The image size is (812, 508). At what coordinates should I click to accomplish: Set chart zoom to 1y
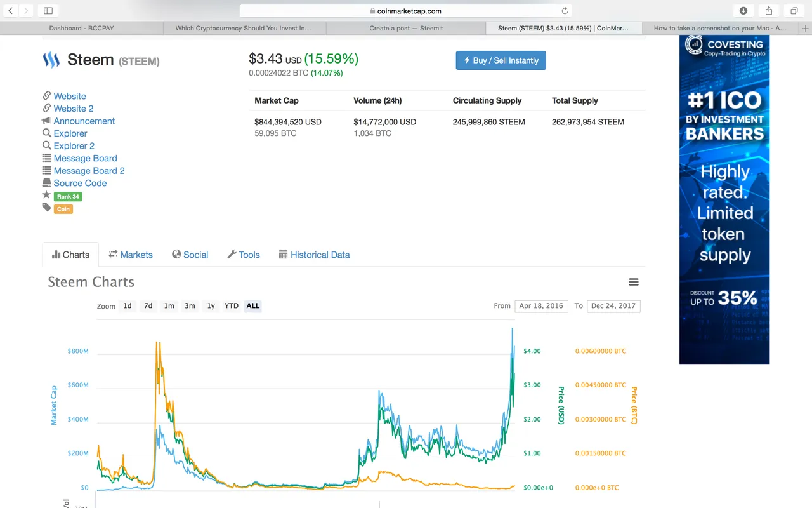pos(211,306)
